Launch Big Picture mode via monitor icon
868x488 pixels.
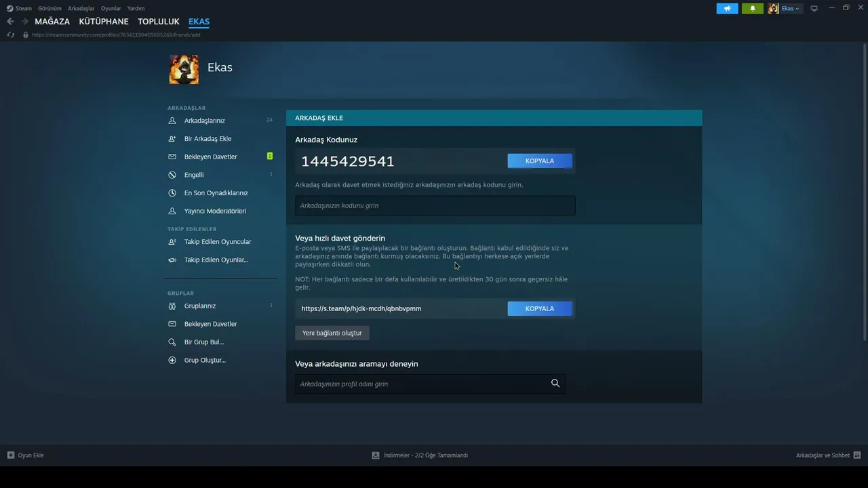[x=814, y=9]
